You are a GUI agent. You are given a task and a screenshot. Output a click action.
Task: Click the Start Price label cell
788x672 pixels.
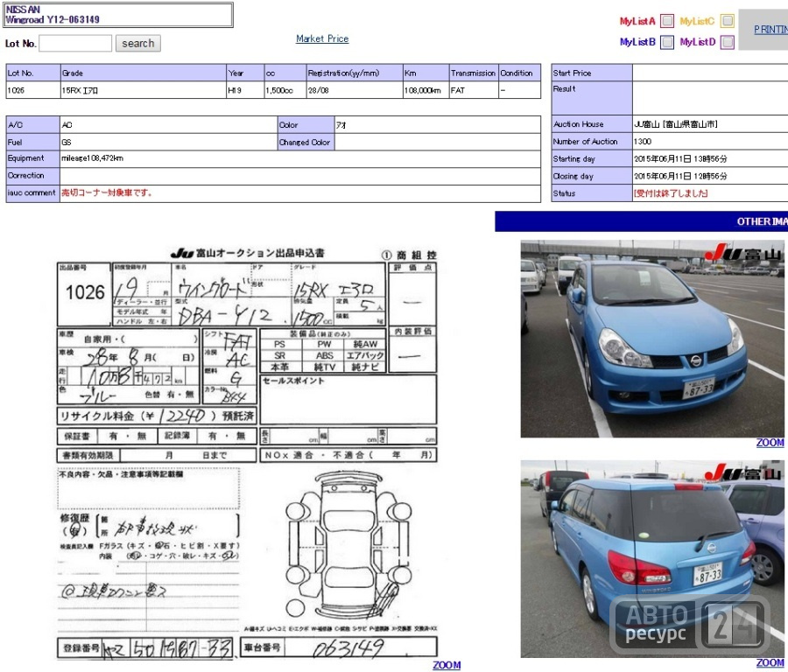coord(592,73)
